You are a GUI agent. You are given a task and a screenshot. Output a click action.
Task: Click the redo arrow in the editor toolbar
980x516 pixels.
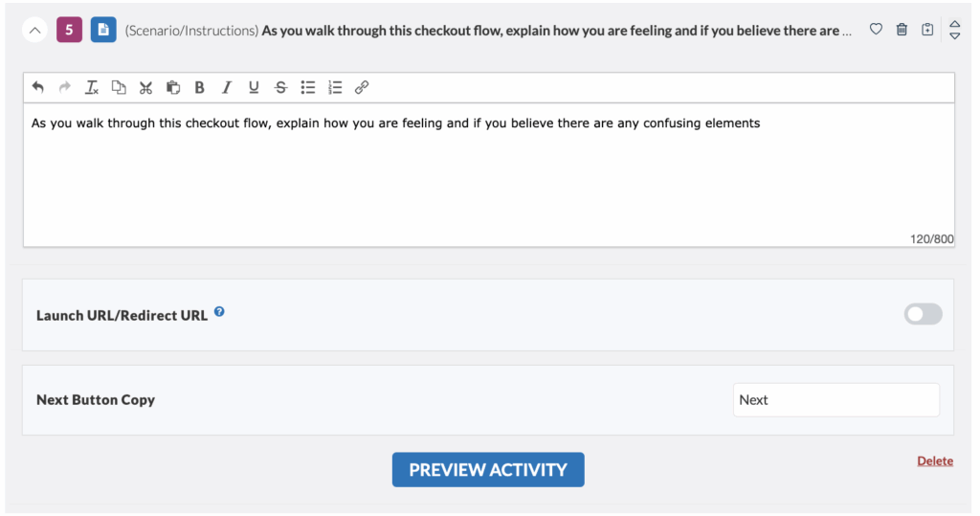65,87
